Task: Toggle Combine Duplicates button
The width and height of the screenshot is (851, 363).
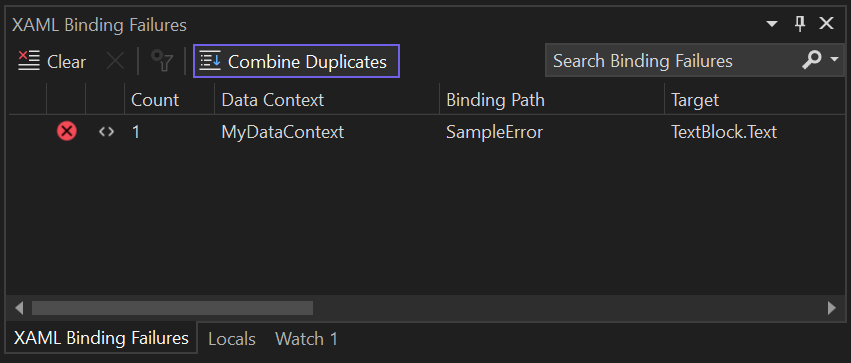Action: tap(296, 61)
